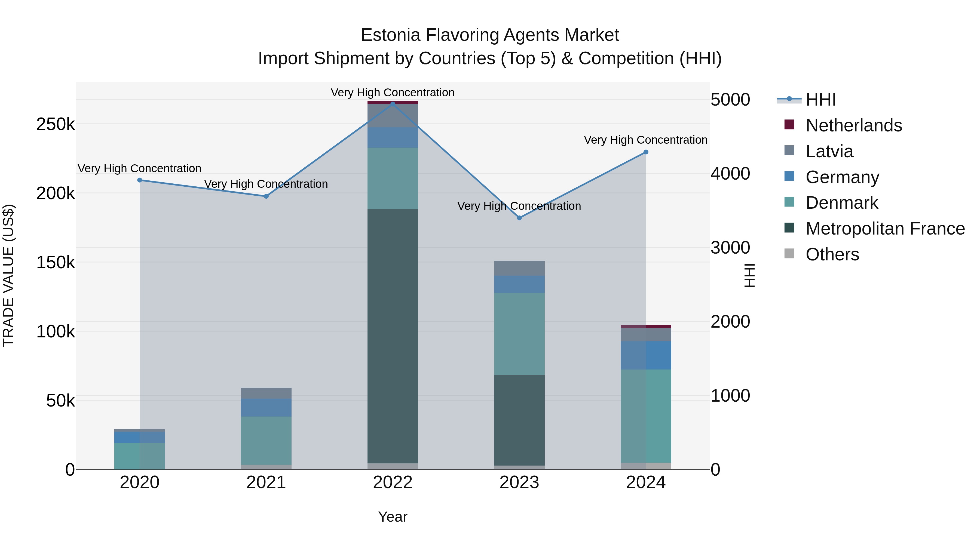Click the 250k trade value tick label
The height and width of the screenshot is (551, 980).
coord(56,124)
